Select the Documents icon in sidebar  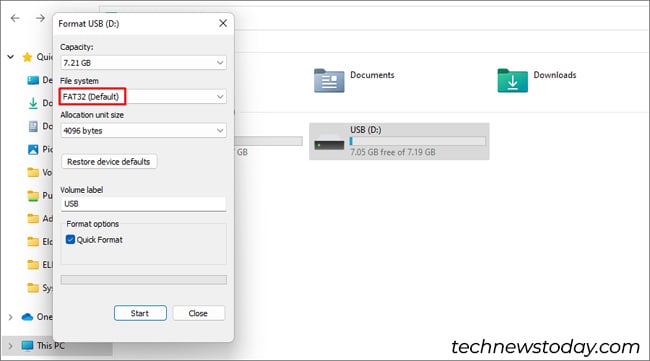[33, 126]
